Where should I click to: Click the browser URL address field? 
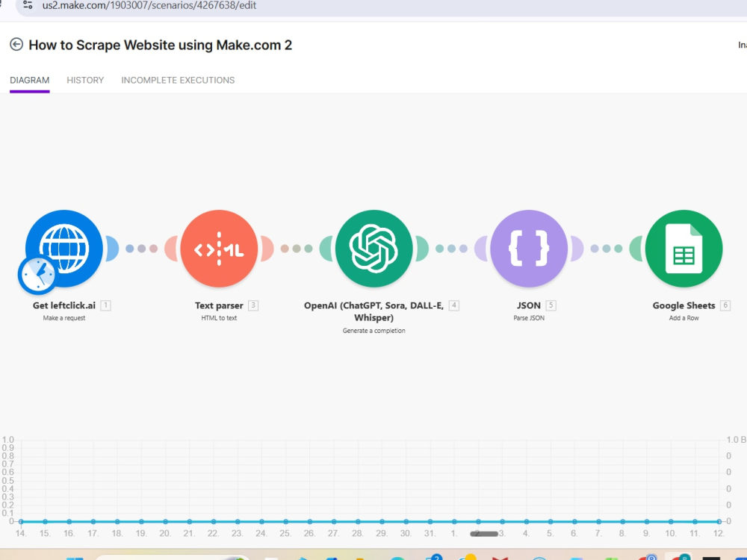(x=381, y=6)
